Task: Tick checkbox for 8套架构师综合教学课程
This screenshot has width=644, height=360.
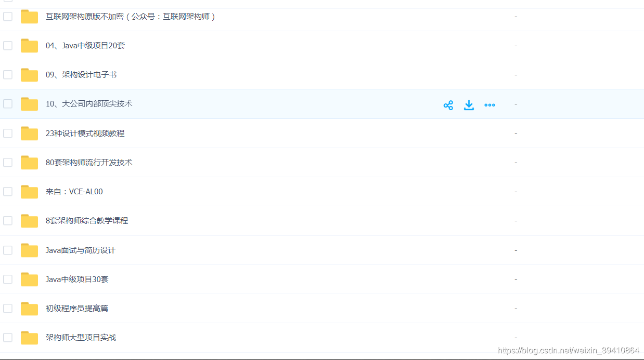Action: [x=8, y=221]
